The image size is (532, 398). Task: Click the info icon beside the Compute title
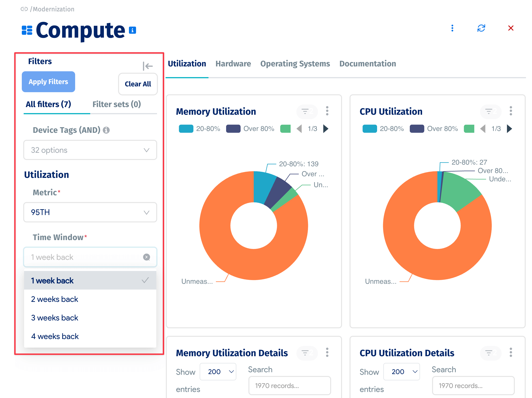(132, 30)
